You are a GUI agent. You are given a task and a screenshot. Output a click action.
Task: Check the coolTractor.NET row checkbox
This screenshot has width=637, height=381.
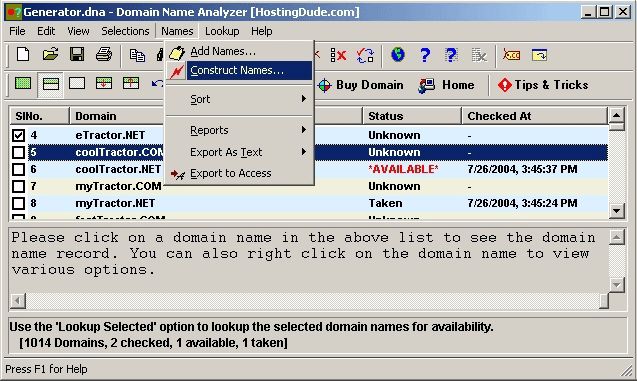(18, 169)
